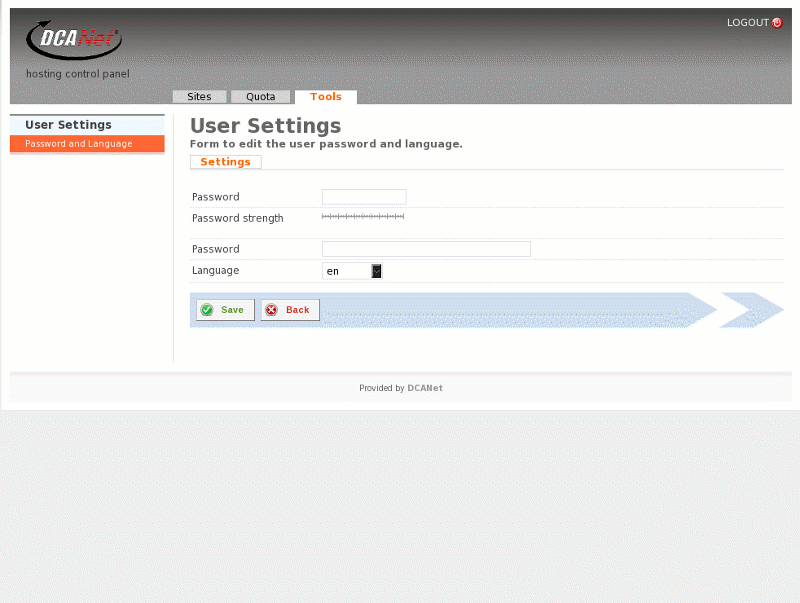Select the User Settings sidebar header
Image resolution: width=800 pixels, height=603 pixels.
tap(68, 125)
